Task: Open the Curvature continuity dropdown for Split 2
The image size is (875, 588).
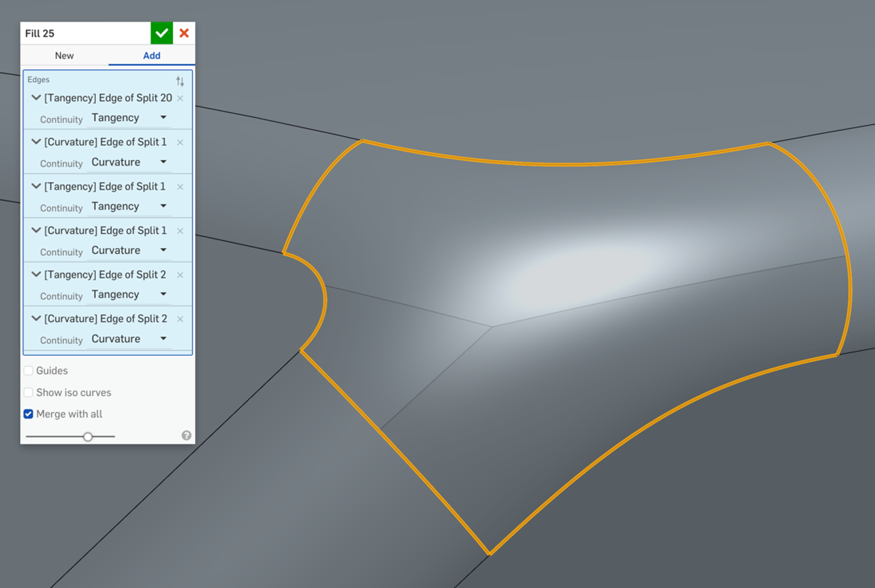Action: coord(163,338)
